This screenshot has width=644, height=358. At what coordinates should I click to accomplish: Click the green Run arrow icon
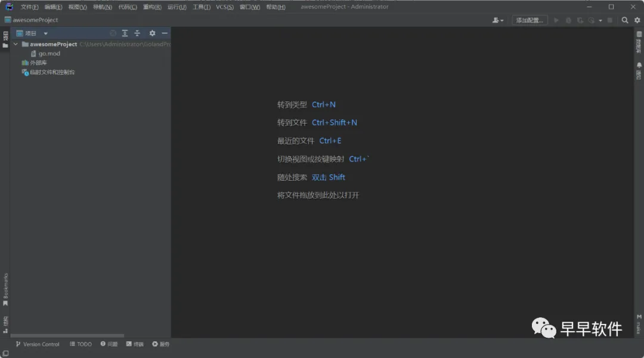[x=556, y=20]
